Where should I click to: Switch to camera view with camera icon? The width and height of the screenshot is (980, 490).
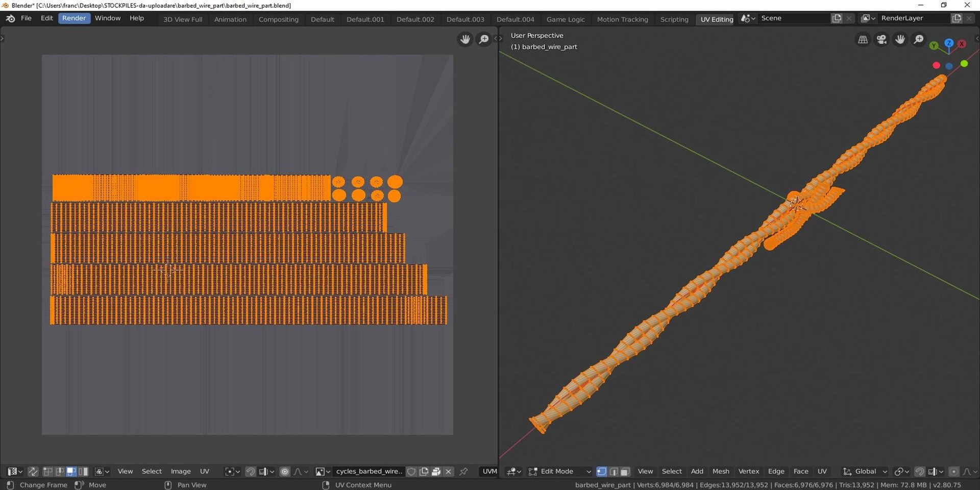(x=881, y=39)
